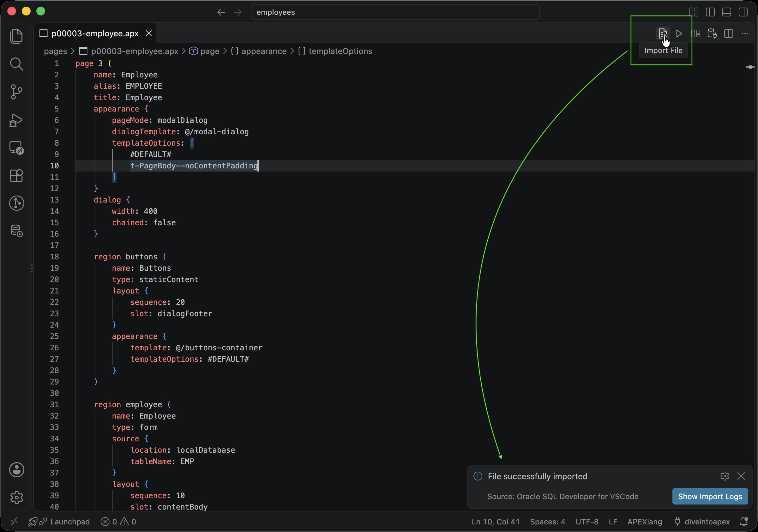The width and height of the screenshot is (758, 532).
Task: Split the editor to the right
Action: point(729,33)
